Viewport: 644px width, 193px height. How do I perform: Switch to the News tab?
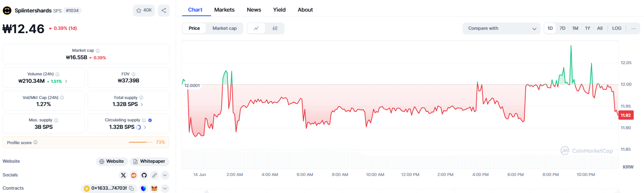[x=254, y=10]
